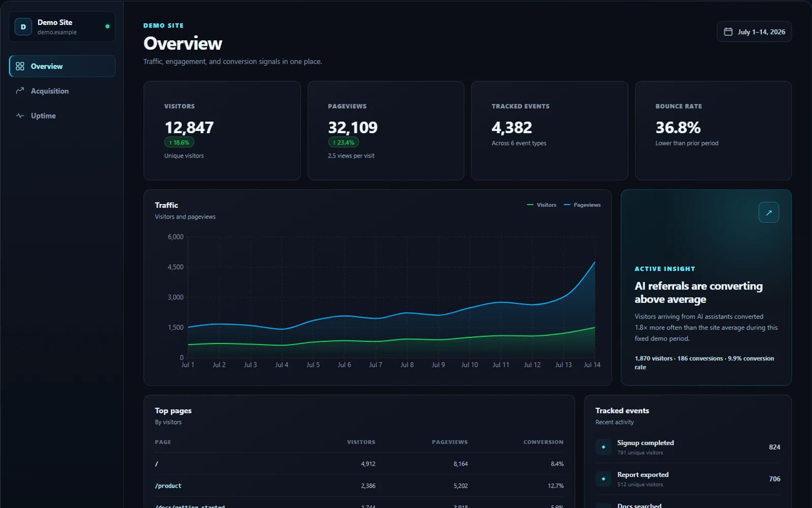This screenshot has width=812, height=508.
Task: Click "Across 6 event types" caption
Action: point(519,143)
